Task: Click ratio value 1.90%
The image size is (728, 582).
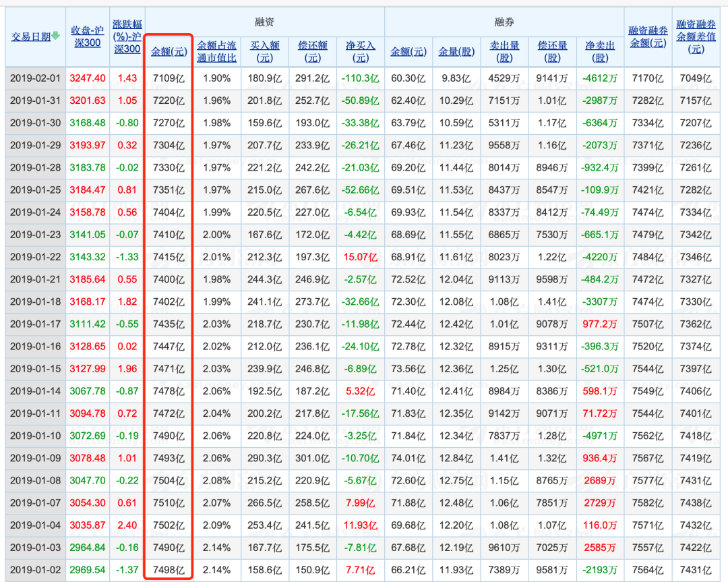Action: pyautogui.click(x=217, y=78)
